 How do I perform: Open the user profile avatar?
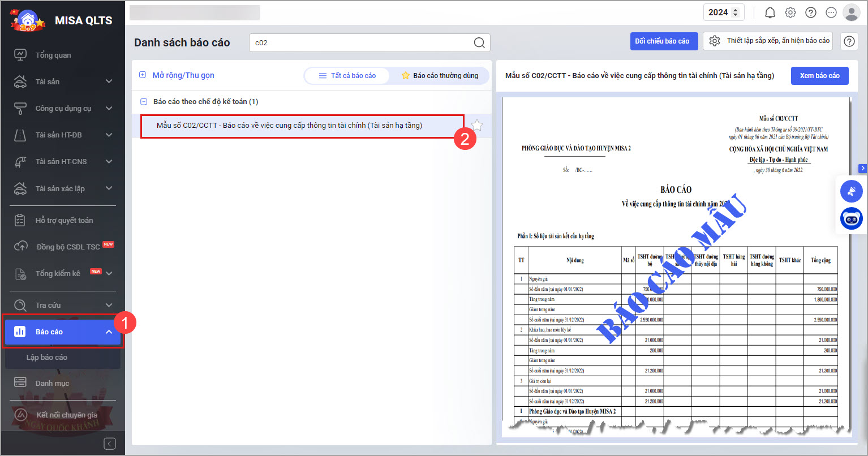(852, 12)
